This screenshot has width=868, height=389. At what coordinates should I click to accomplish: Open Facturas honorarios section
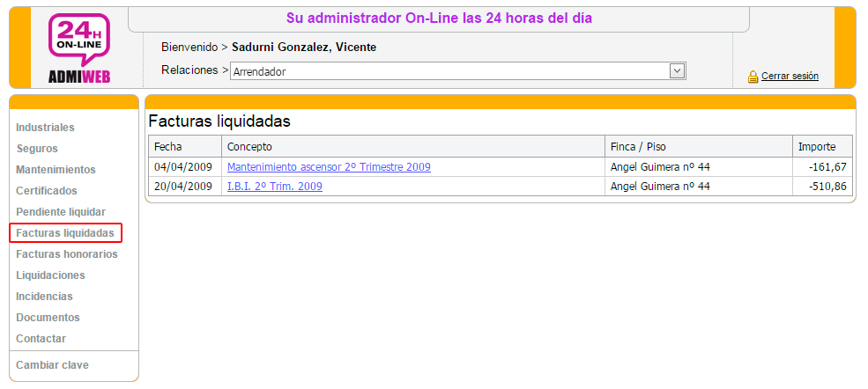click(67, 254)
